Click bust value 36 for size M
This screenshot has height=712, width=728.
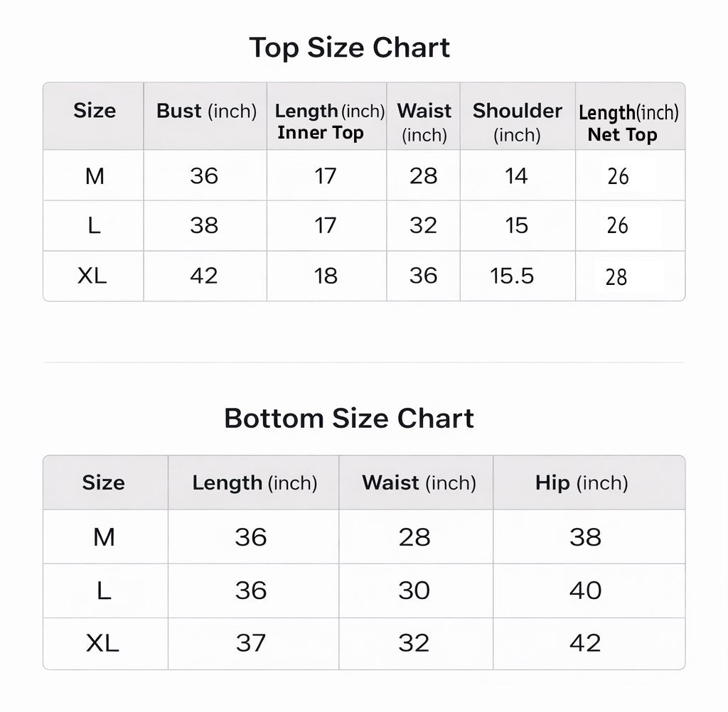[204, 176]
